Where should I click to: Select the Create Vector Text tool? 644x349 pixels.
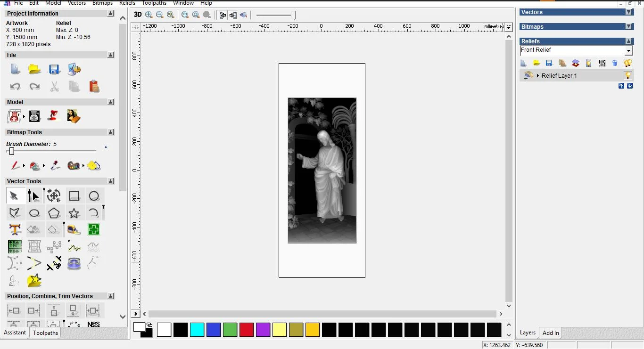[x=15, y=230]
